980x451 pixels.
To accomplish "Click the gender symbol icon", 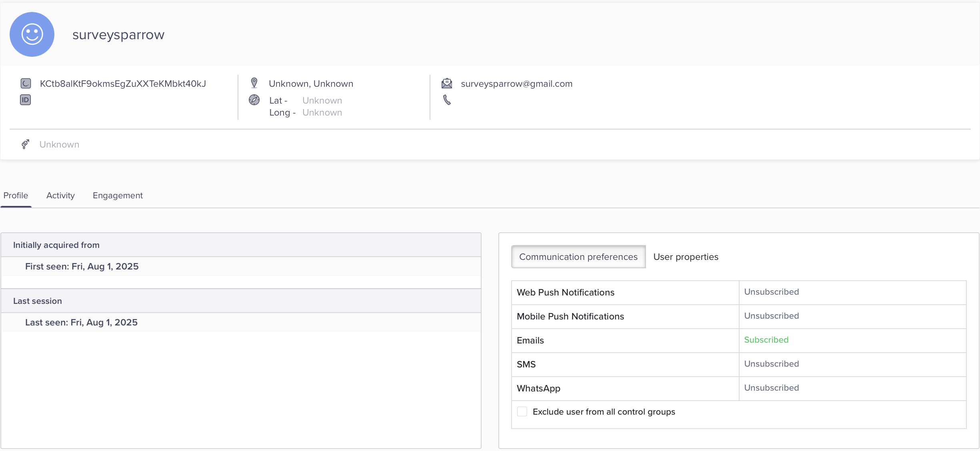I will (25, 144).
